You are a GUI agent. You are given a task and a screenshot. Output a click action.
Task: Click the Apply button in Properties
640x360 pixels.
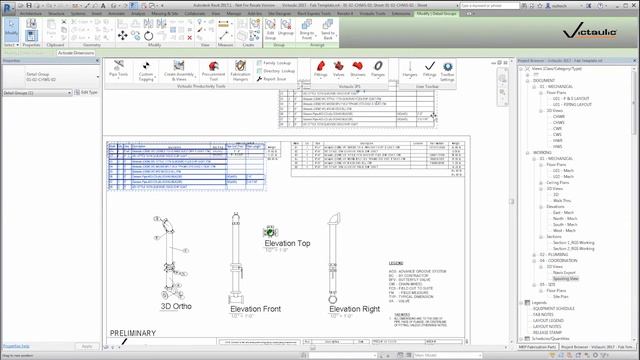coord(87,347)
